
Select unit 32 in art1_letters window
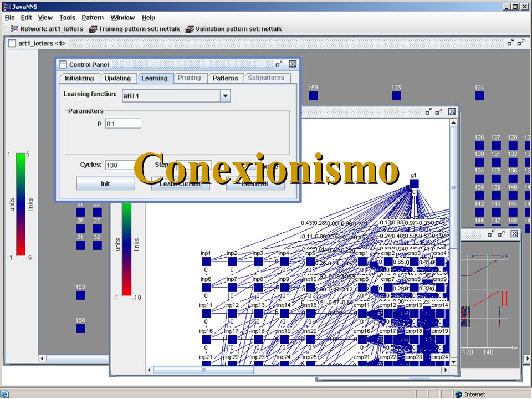click(x=98, y=245)
